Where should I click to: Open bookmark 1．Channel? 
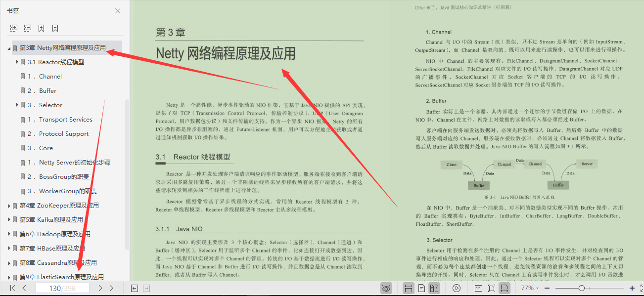tap(45, 77)
